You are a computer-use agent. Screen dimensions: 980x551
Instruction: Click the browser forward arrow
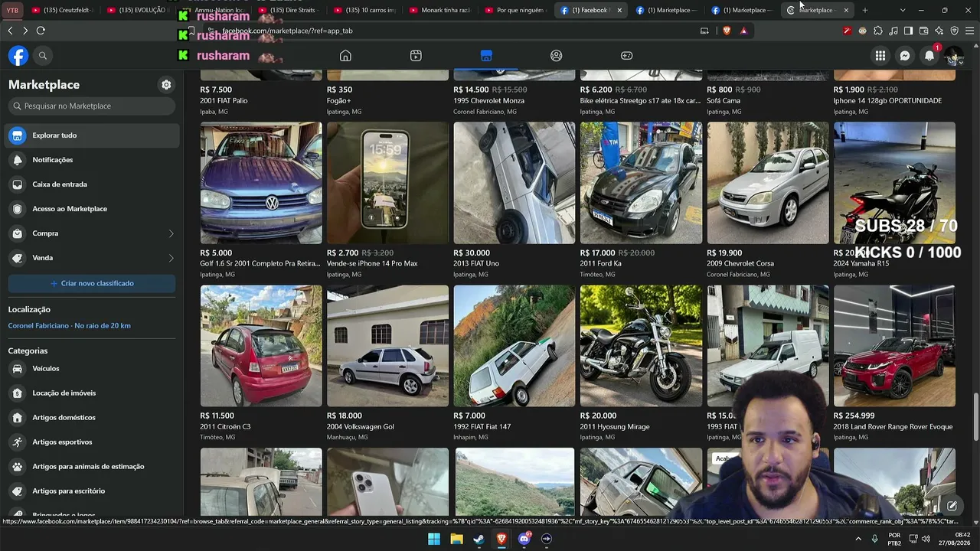pos(25,31)
